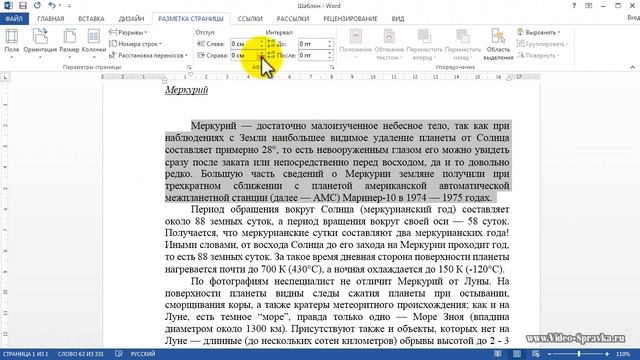The image size is (640, 360).
Task: Click the word АМС in first paragraph
Action: click(x=326, y=198)
